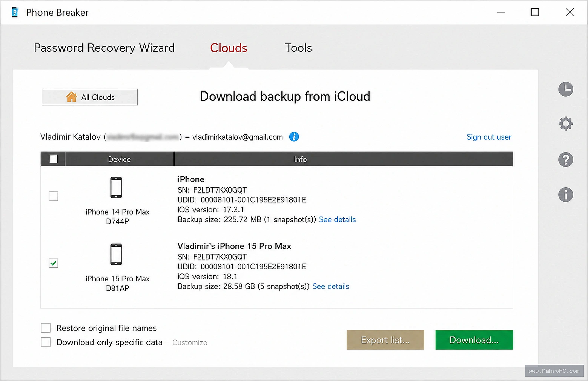The width and height of the screenshot is (588, 381).
Task: Click Sign out user link
Action: tap(489, 137)
